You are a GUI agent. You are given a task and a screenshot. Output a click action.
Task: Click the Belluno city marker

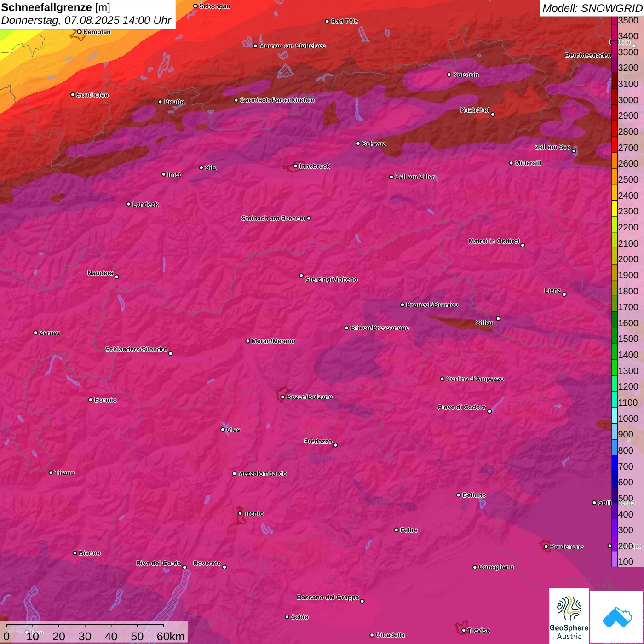(x=458, y=495)
